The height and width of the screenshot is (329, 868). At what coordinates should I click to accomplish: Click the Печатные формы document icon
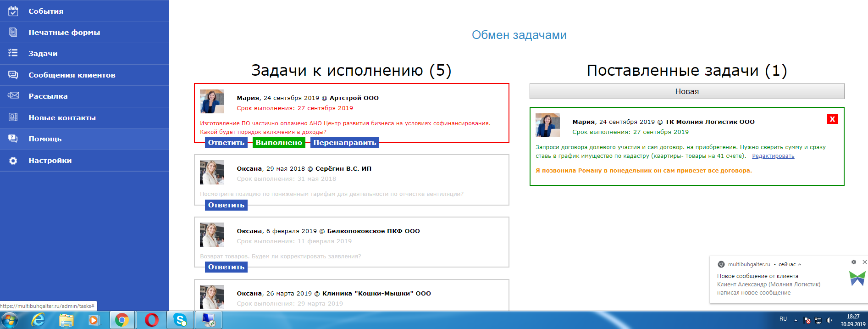(13, 32)
